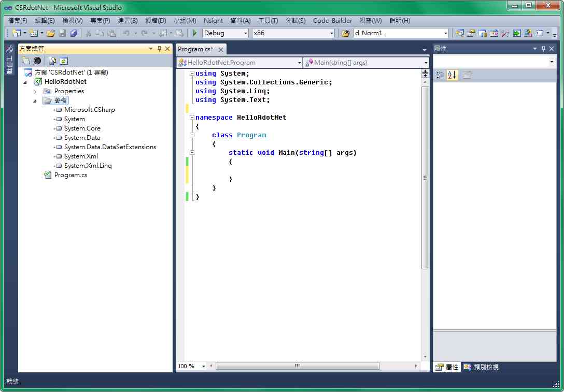Image resolution: width=564 pixels, height=392 pixels.
Task: Click the green Start Debugging play icon
Action: tap(194, 33)
